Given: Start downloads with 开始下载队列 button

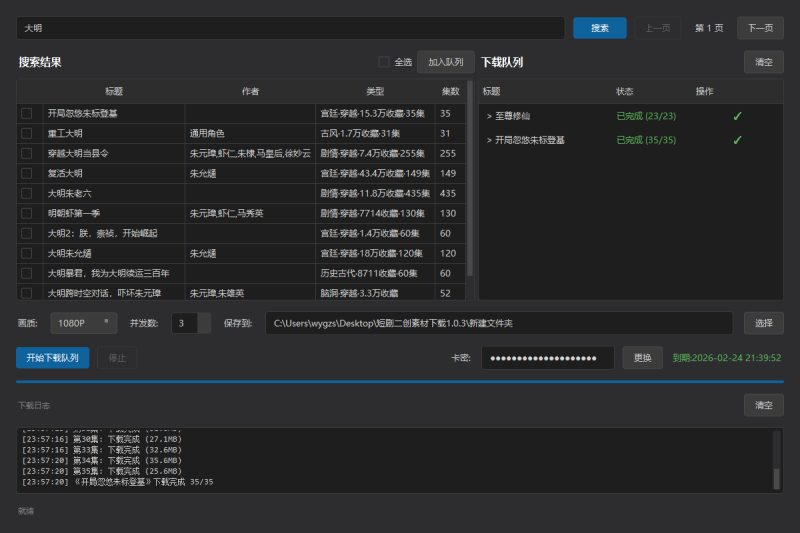Looking at the screenshot, I should (x=52, y=357).
